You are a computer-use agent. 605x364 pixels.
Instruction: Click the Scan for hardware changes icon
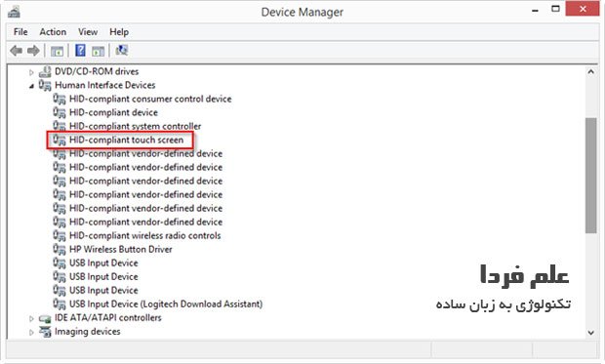(x=122, y=50)
